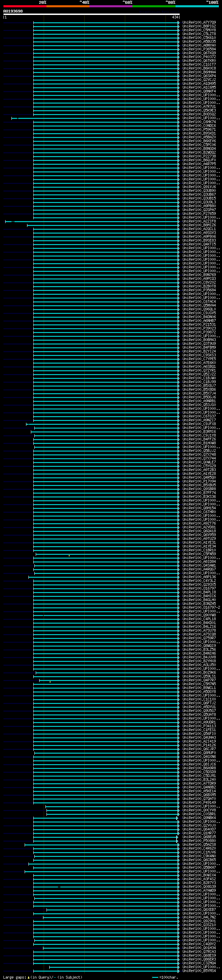Click the query end position 434

[x=175, y=17]
